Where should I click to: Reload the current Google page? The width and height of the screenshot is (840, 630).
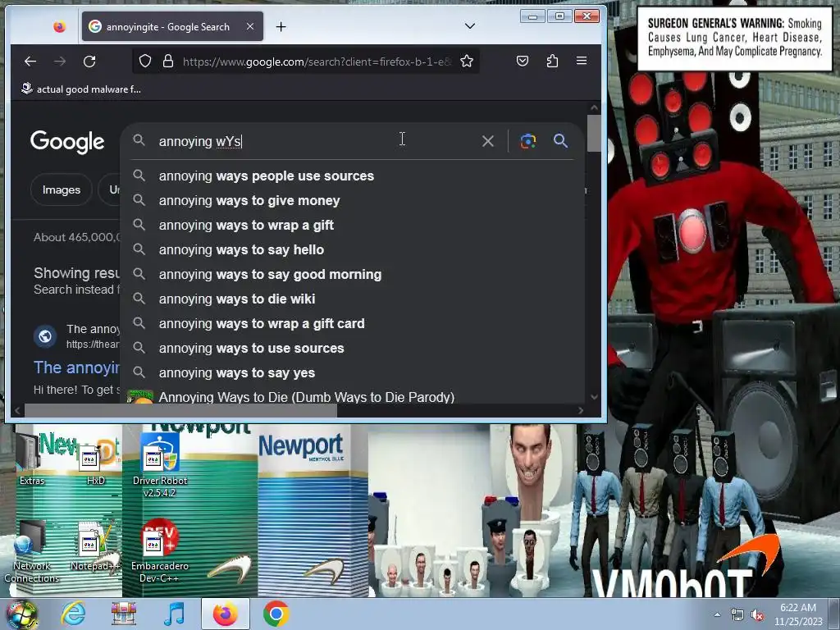click(x=89, y=62)
